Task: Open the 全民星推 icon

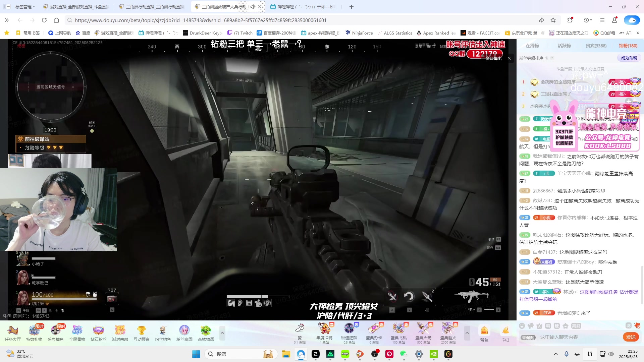Action: pos(77,333)
